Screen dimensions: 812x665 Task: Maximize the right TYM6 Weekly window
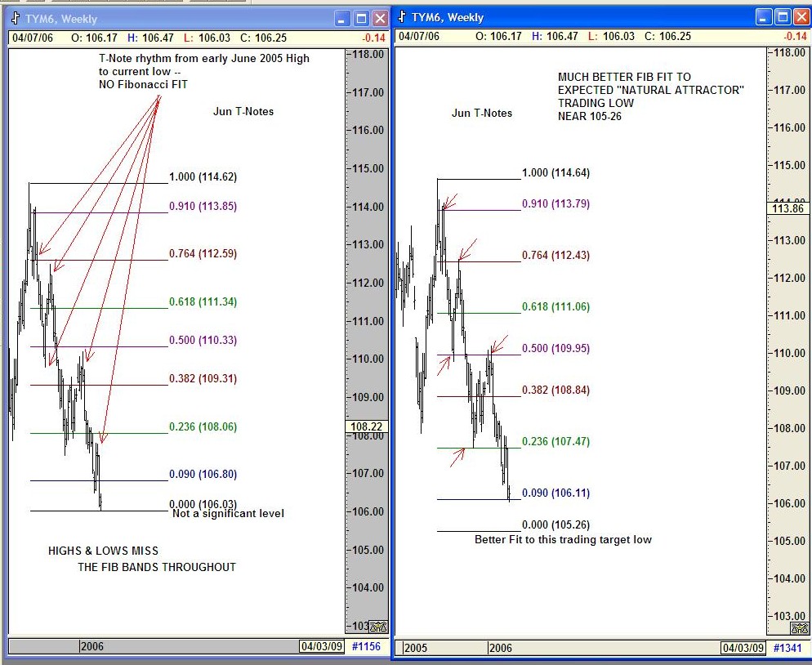(x=783, y=18)
